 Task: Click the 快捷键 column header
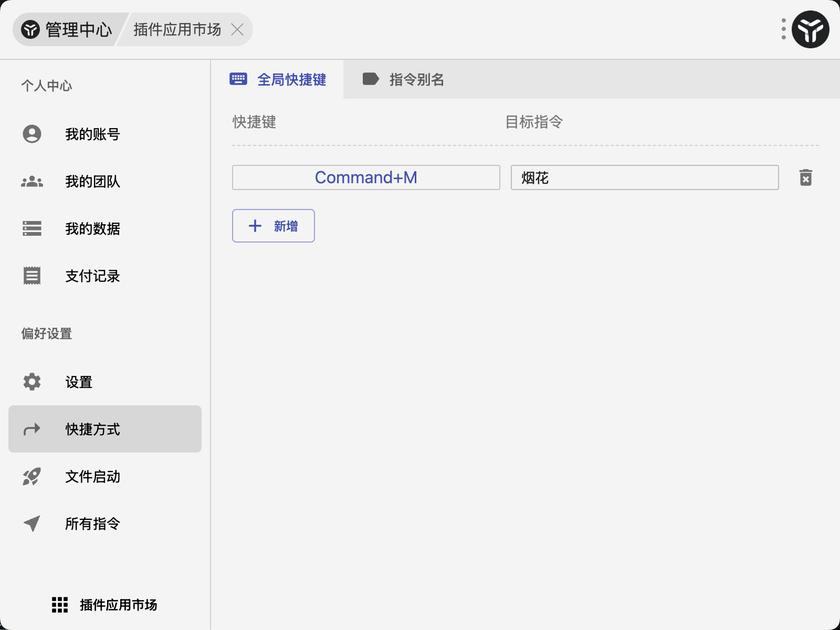(x=255, y=122)
